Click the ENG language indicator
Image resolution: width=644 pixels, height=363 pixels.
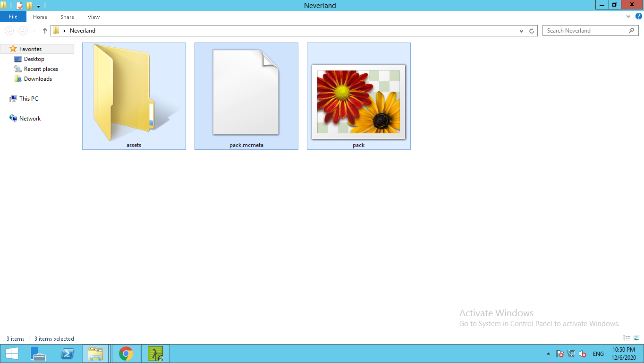[598, 354]
